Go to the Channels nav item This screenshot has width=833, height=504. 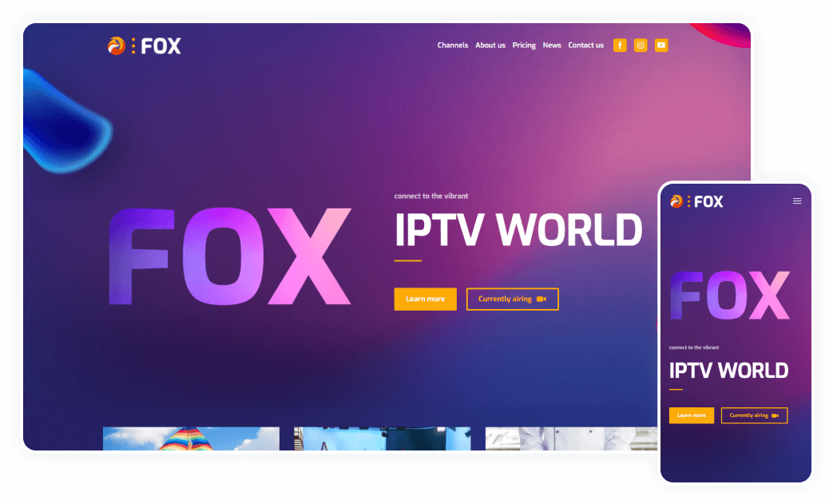click(x=453, y=46)
